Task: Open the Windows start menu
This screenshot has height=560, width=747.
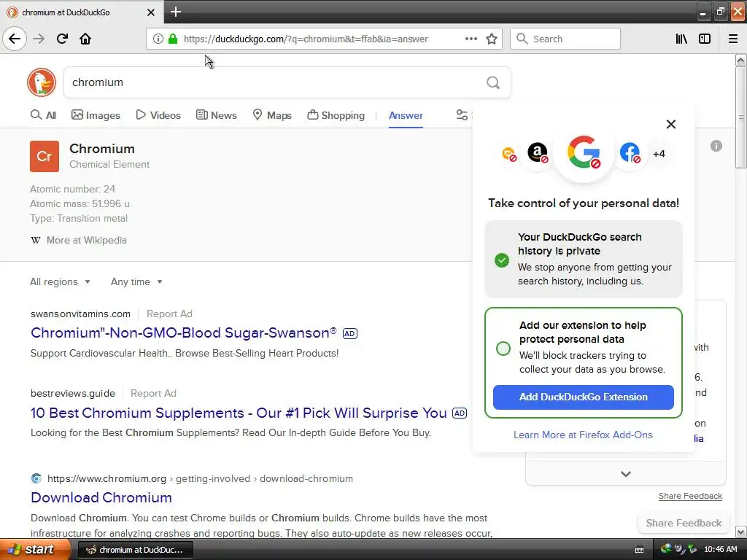Action: pyautogui.click(x=35, y=550)
